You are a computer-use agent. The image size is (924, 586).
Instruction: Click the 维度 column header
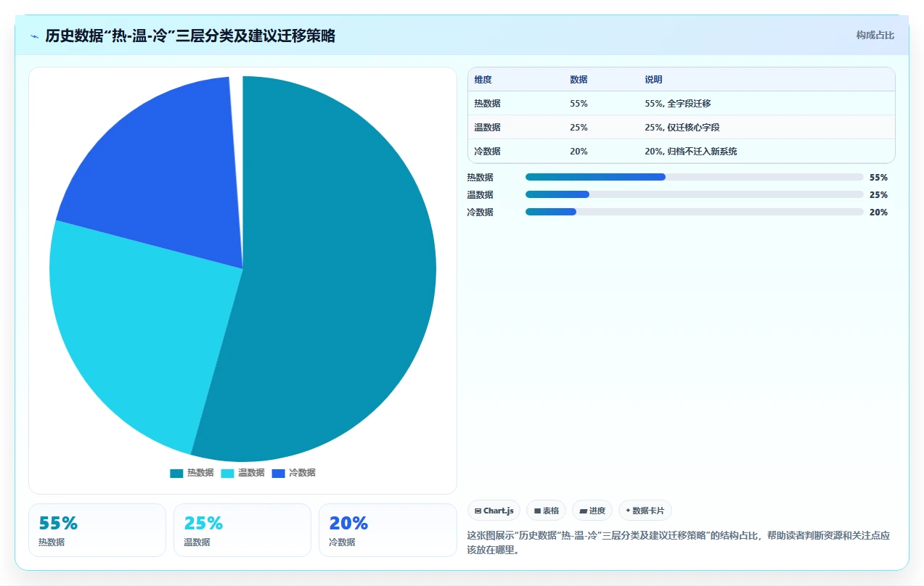tap(483, 80)
